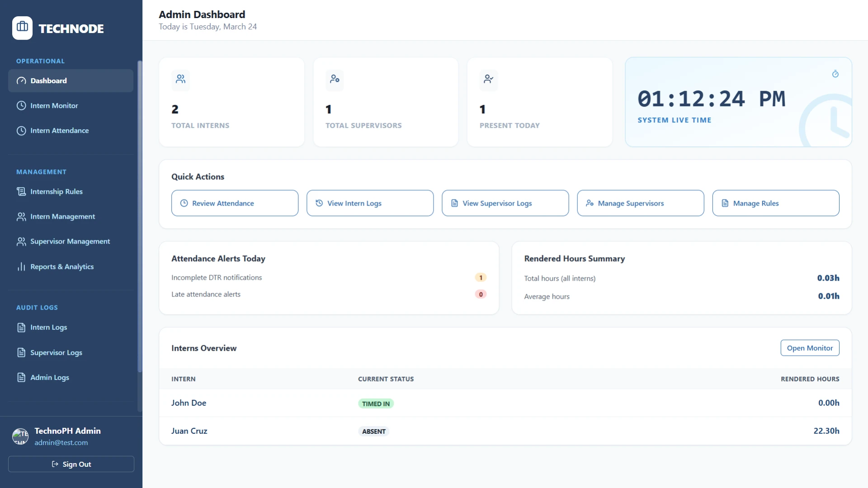This screenshot has width=868, height=488.
Task: Click the RENDERED HOURS column header
Action: 810,379
